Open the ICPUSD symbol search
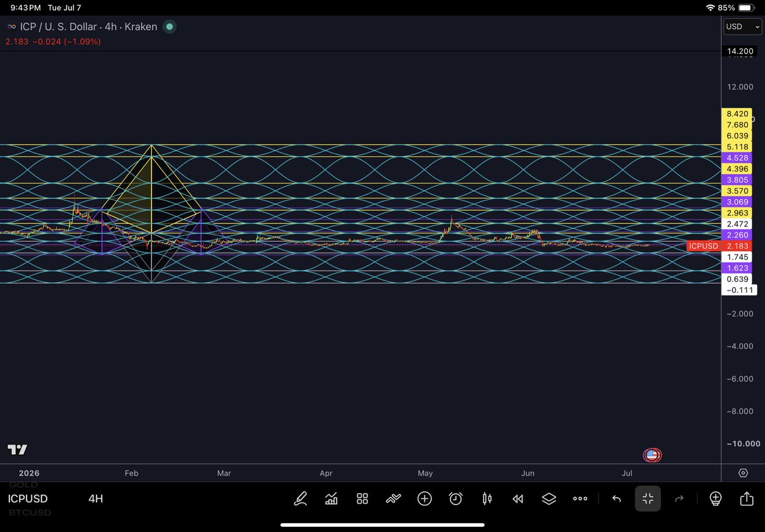This screenshot has width=765, height=532. [28, 498]
